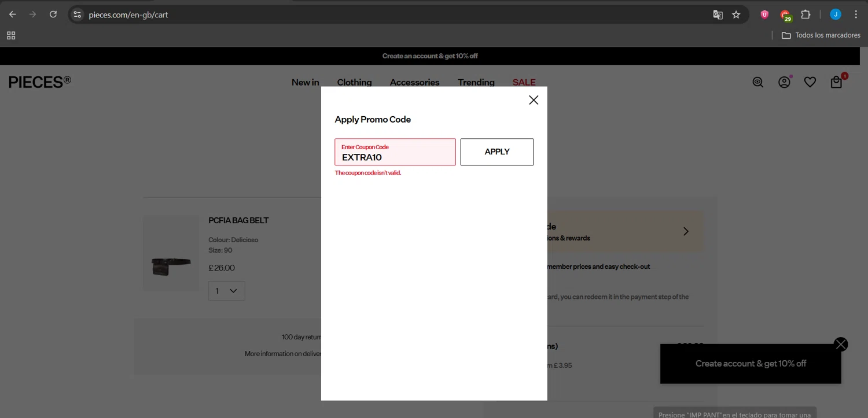
Task: Dismiss the Create account popup
Action: pyautogui.click(x=841, y=345)
